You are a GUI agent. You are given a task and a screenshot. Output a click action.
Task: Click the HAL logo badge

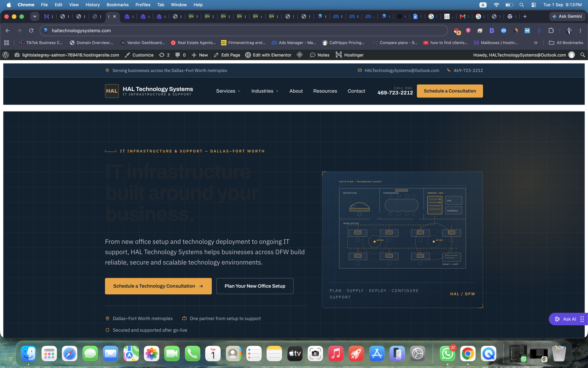pos(112,91)
